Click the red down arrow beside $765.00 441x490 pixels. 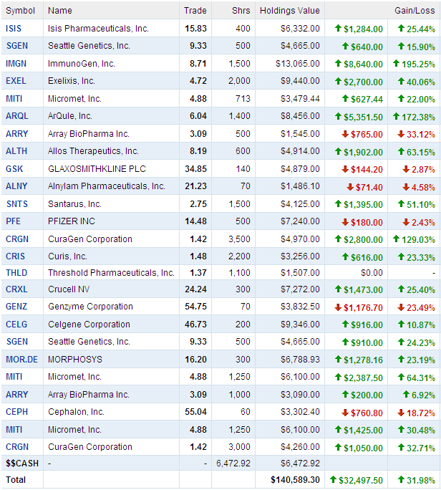coord(345,134)
